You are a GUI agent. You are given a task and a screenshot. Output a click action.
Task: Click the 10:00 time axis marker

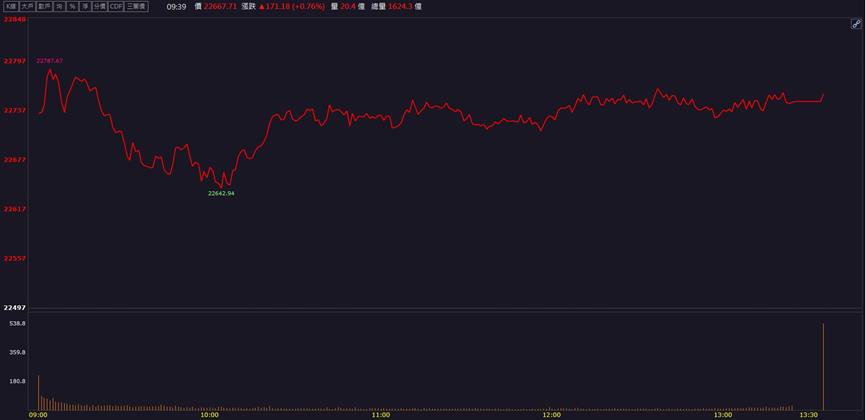tap(210, 415)
